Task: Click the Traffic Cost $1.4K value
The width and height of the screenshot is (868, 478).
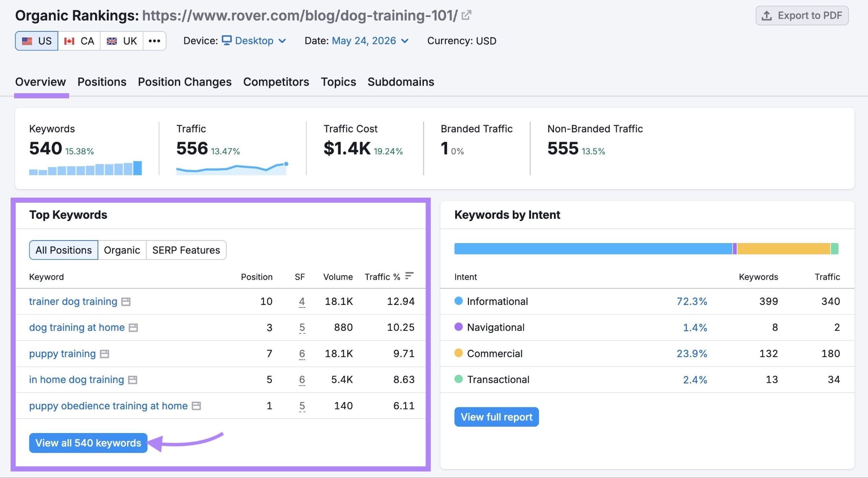Action: coord(347,148)
